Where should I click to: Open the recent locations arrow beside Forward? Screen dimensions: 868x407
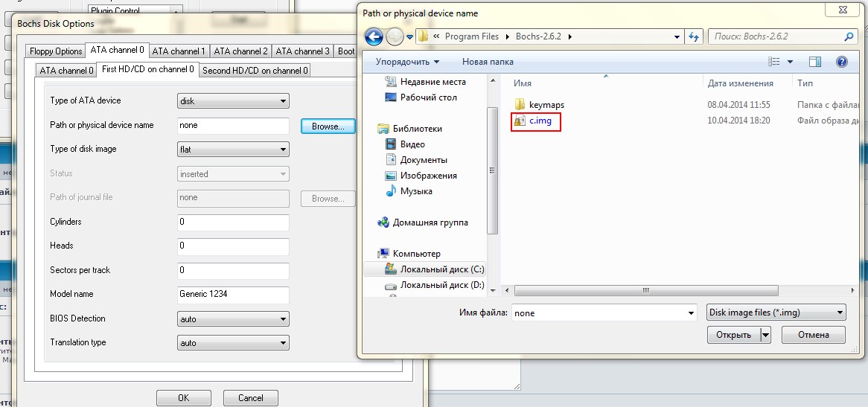tap(409, 38)
